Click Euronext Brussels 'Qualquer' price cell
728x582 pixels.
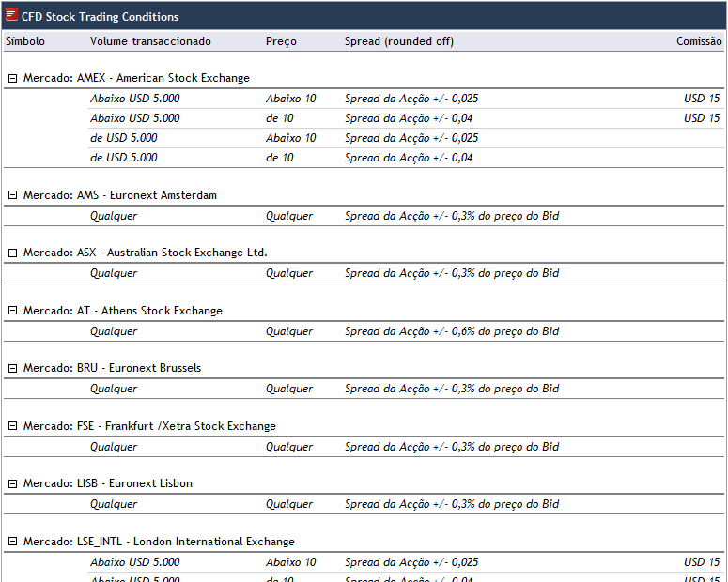(x=289, y=389)
